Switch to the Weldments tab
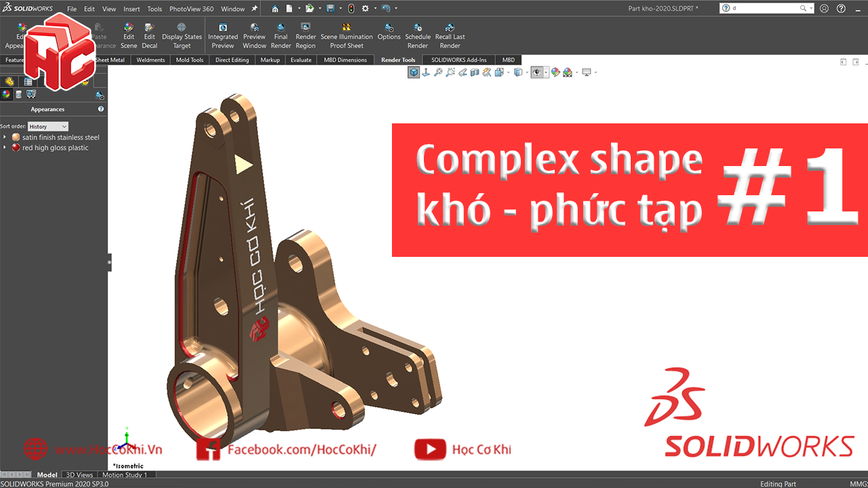 [x=151, y=60]
